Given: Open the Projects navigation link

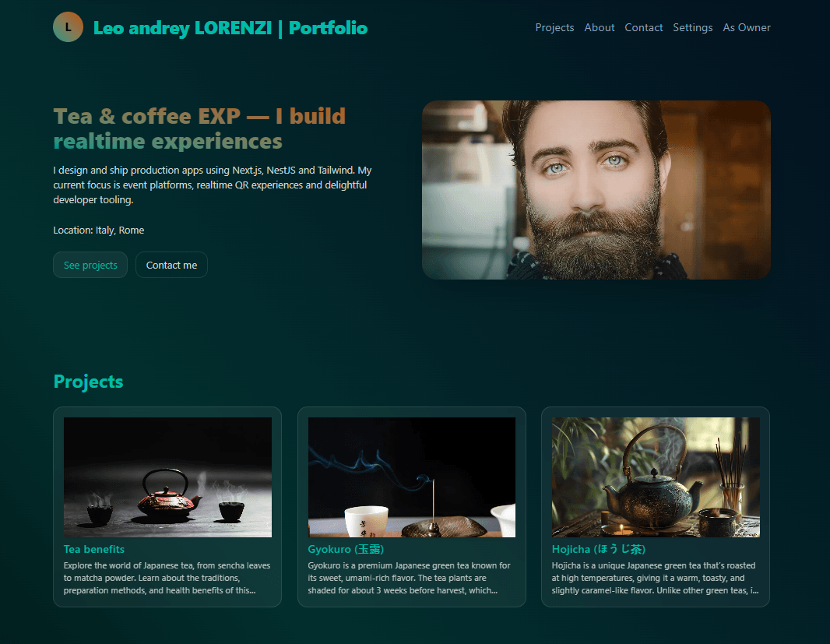Looking at the screenshot, I should tap(554, 27).
